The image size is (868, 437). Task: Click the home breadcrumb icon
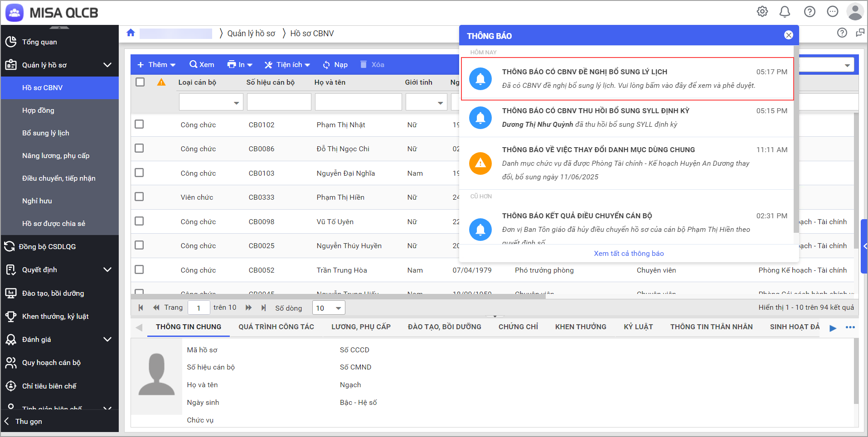click(x=131, y=33)
